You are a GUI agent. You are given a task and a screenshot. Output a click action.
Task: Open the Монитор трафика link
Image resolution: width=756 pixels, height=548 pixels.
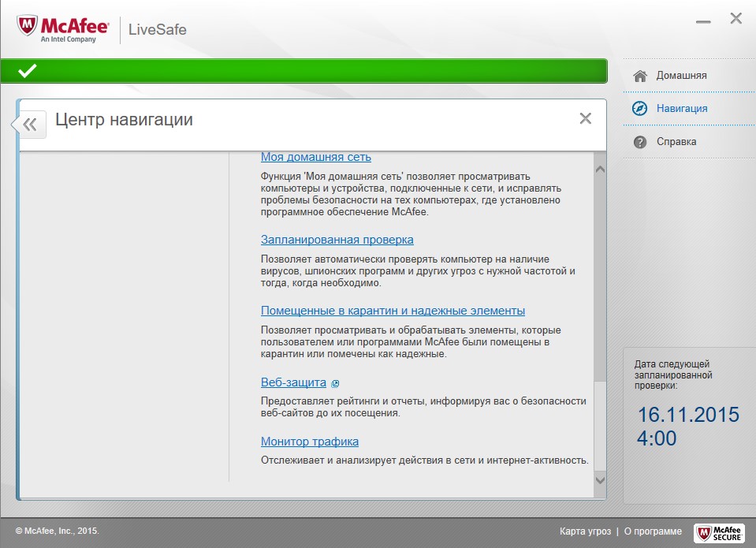click(x=310, y=442)
